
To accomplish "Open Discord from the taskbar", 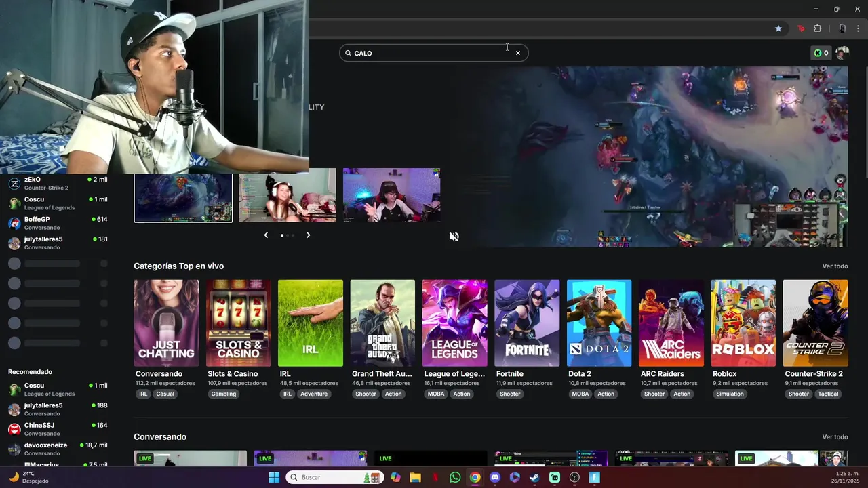I will point(495,477).
